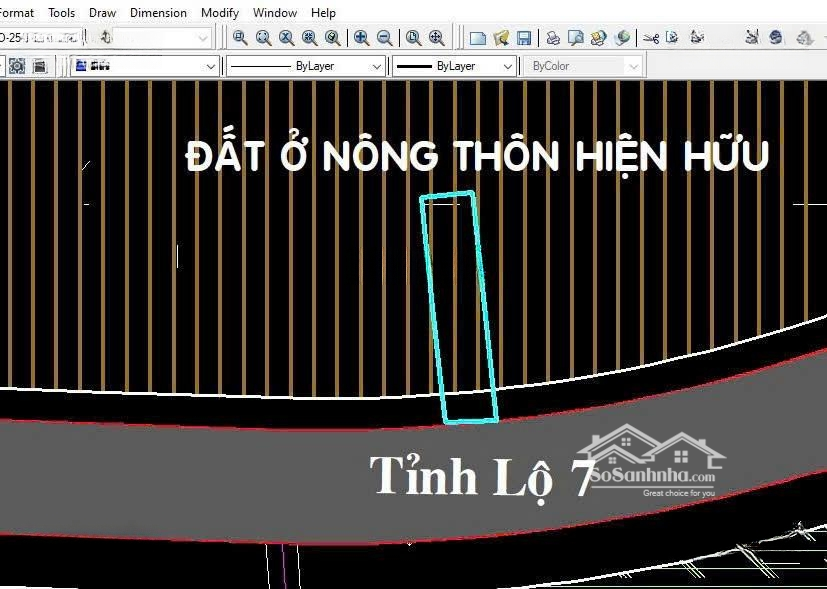The width and height of the screenshot is (827, 589).
Task: Save drawing using the floppy disk icon
Action: tap(523, 38)
